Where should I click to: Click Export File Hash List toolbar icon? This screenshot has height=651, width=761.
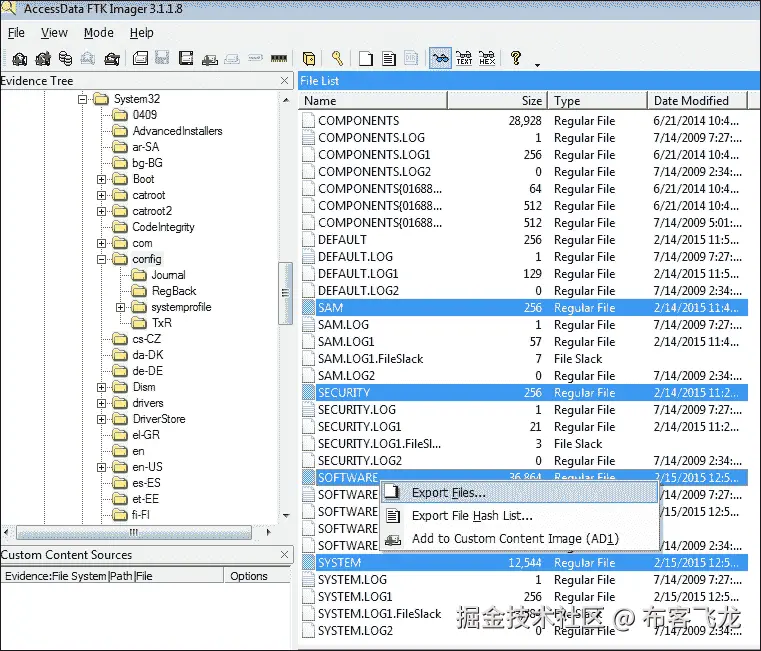pos(389,59)
